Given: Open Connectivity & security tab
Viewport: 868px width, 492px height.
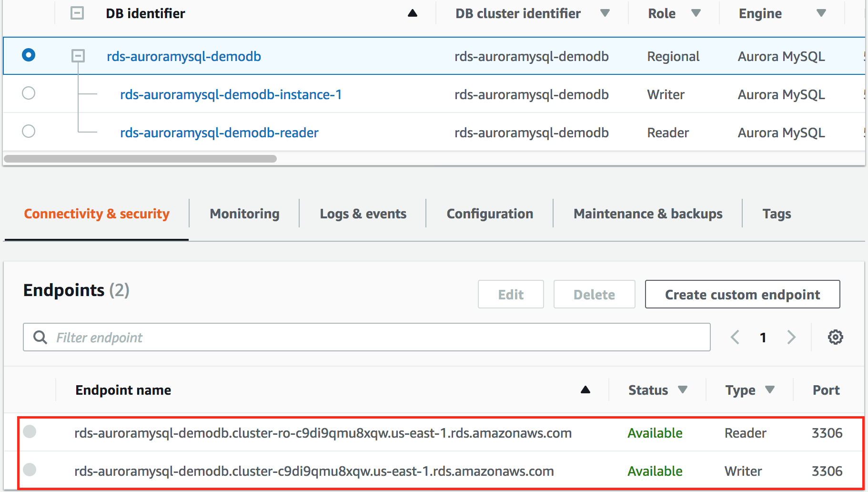Looking at the screenshot, I should click(97, 214).
